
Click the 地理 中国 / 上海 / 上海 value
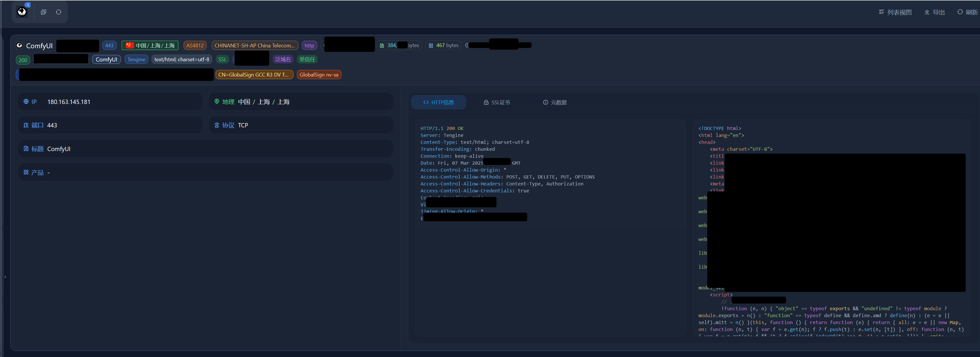pos(264,102)
